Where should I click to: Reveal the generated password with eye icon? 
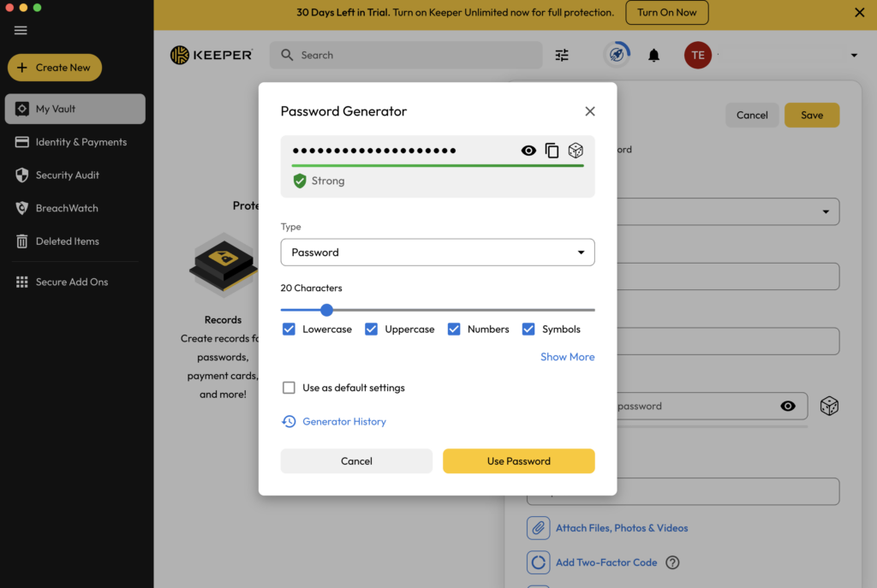(x=528, y=151)
